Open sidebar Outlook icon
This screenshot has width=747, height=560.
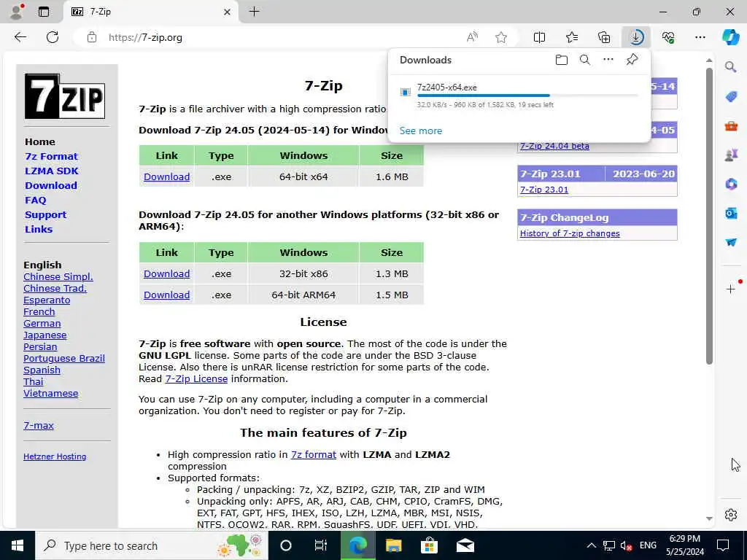pyautogui.click(x=731, y=213)
